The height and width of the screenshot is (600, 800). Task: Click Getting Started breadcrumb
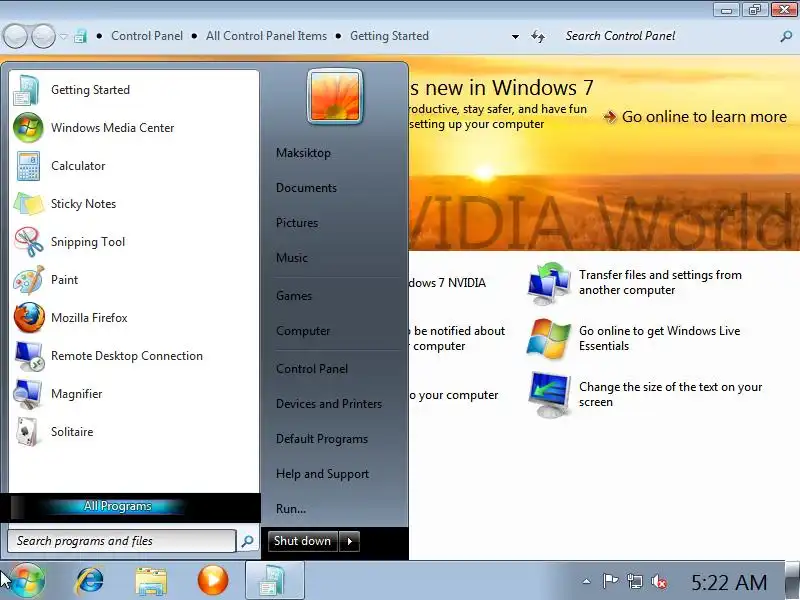(x=389, y=36)
